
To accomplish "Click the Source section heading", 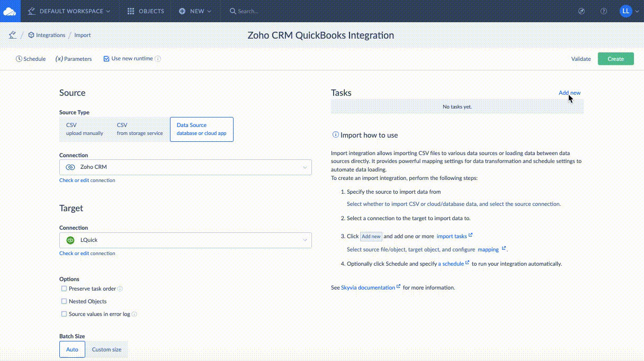I will [73, 93].
